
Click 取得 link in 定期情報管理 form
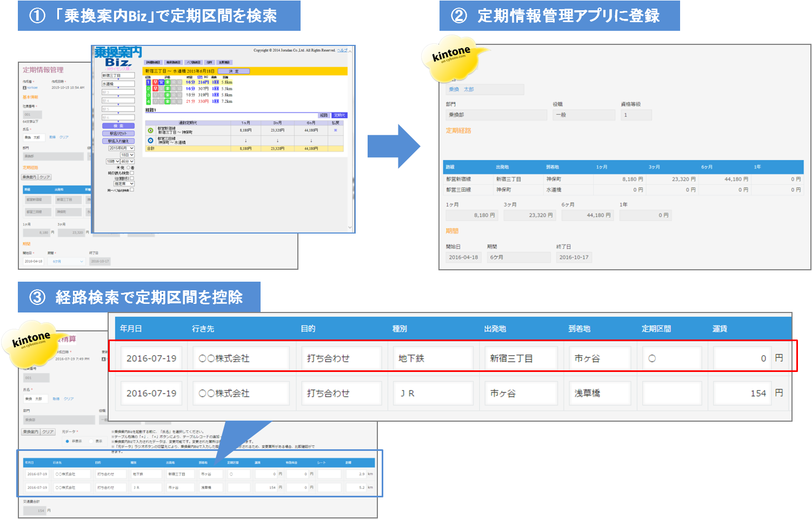click(x=52, y=137)
